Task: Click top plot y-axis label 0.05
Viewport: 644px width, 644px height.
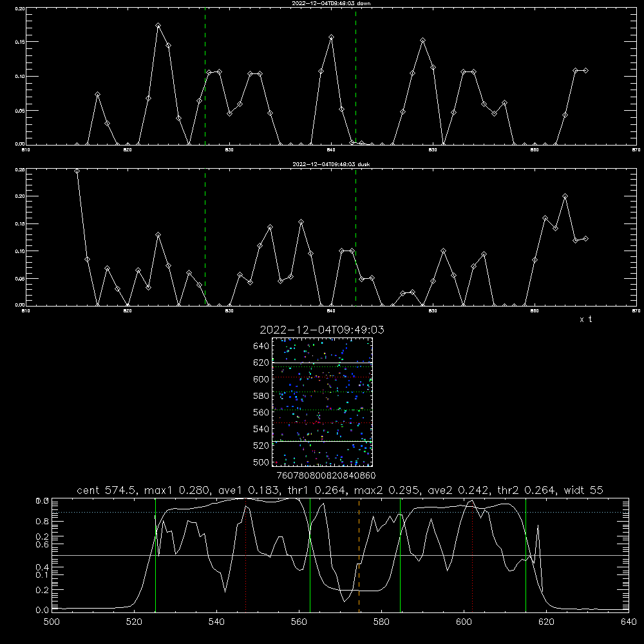Action: coord(20,111)
